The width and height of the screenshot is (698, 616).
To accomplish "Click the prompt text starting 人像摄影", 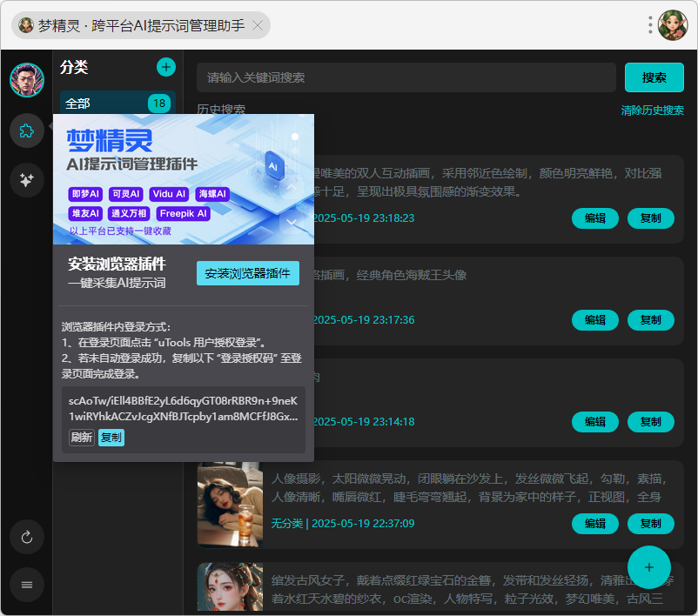I will (x=469, y=488).
